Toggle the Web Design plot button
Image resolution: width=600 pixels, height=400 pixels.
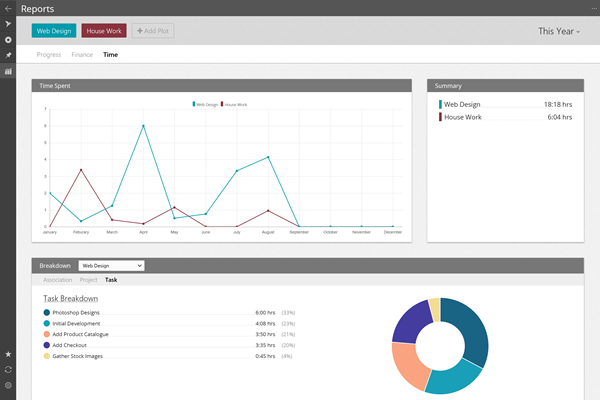tap(54, 31)
